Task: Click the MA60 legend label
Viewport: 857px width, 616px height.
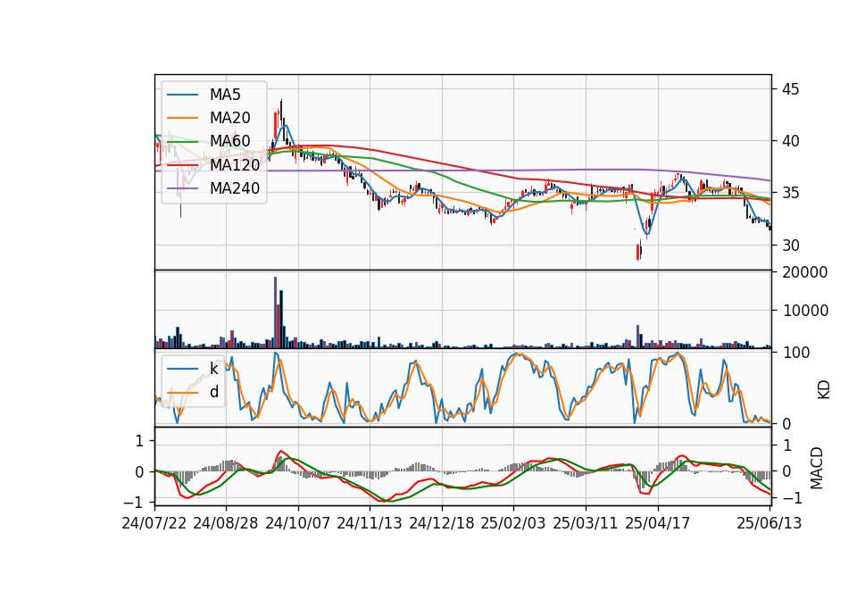Action: pos(229,141)
